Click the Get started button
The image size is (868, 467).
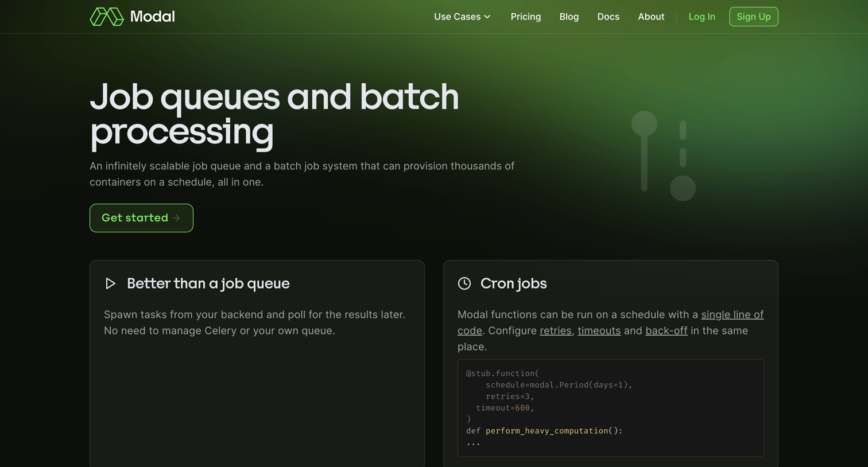(x=141, y=218)
